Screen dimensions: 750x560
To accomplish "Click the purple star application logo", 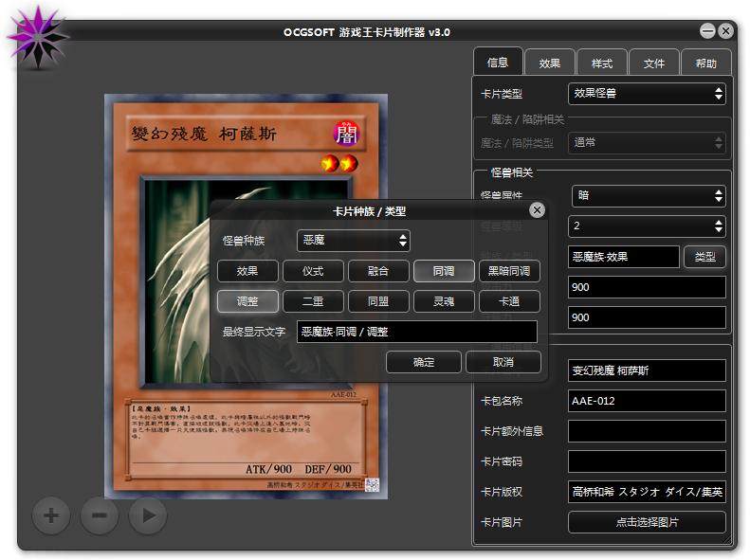I will [37, 37].
